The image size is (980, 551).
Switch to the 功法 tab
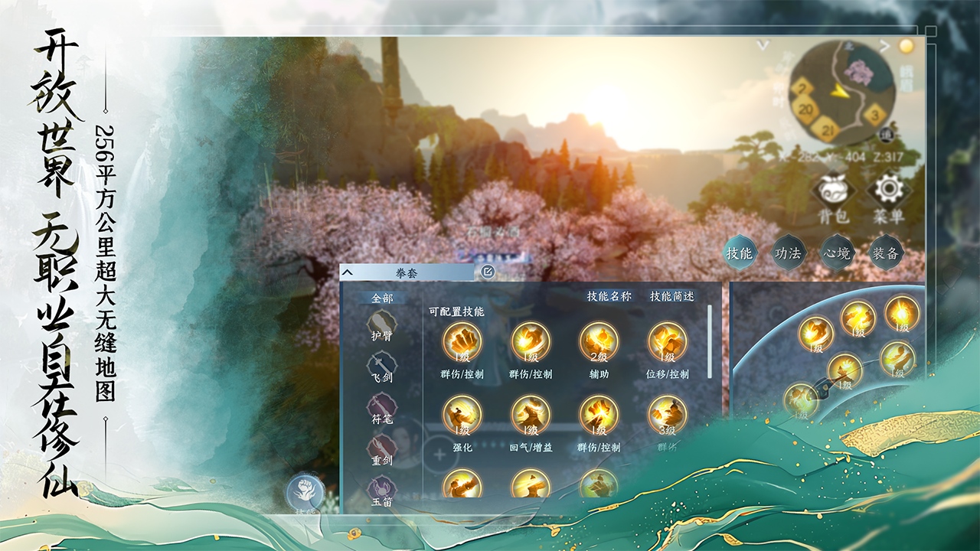click(787, 253)
